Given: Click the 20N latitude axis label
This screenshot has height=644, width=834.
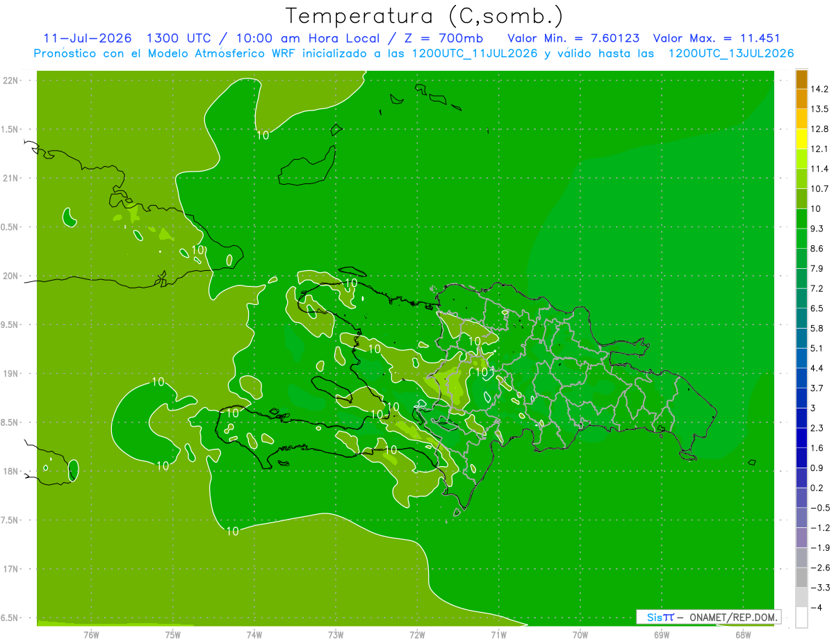Looking at the screenshot, I should (11, 276).
